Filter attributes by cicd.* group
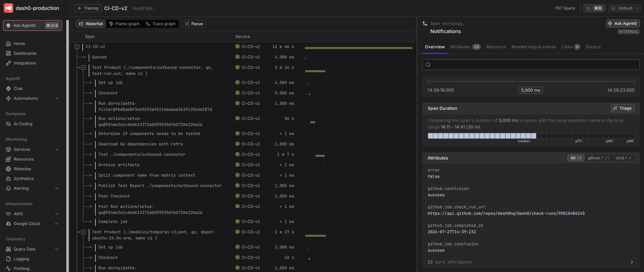The width and height of the screenshot is (644, 272). (x=623, y=158)
